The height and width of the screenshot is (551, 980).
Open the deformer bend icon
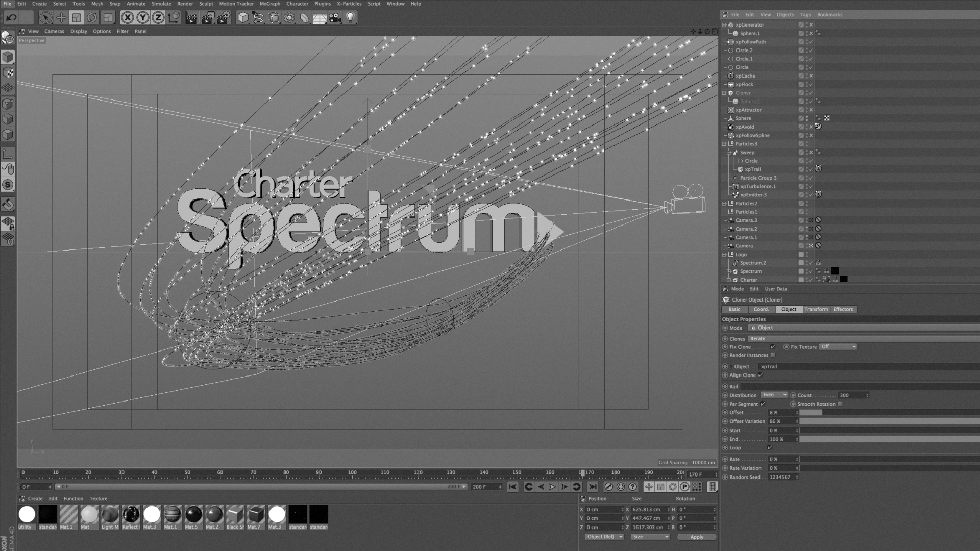(x=304, y=18)
